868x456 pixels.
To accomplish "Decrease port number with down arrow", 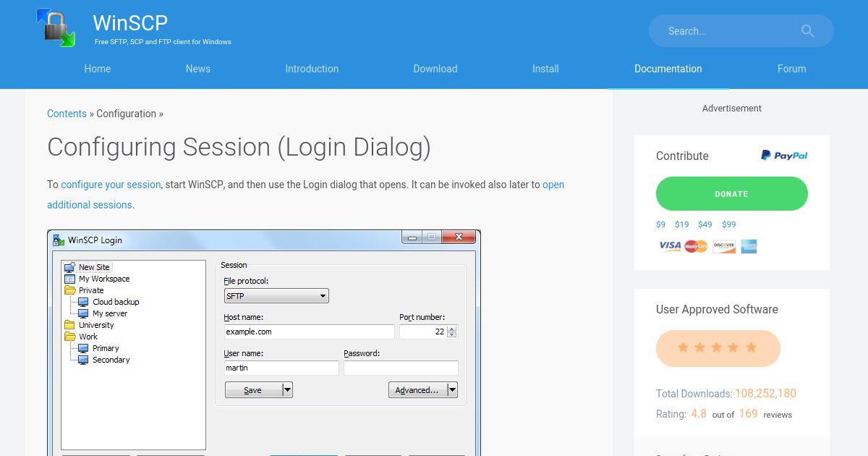I will tap(452, 335).
